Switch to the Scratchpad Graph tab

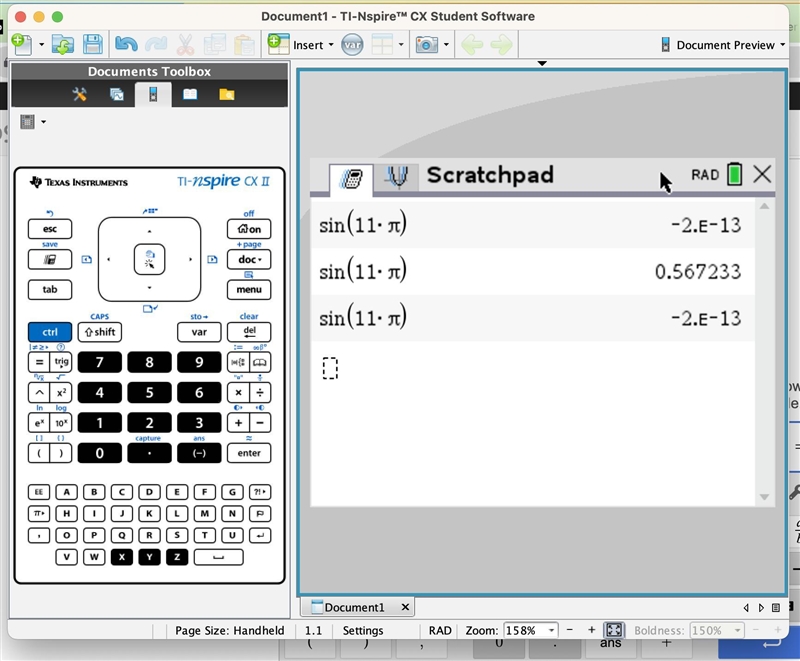click(397, 177)
